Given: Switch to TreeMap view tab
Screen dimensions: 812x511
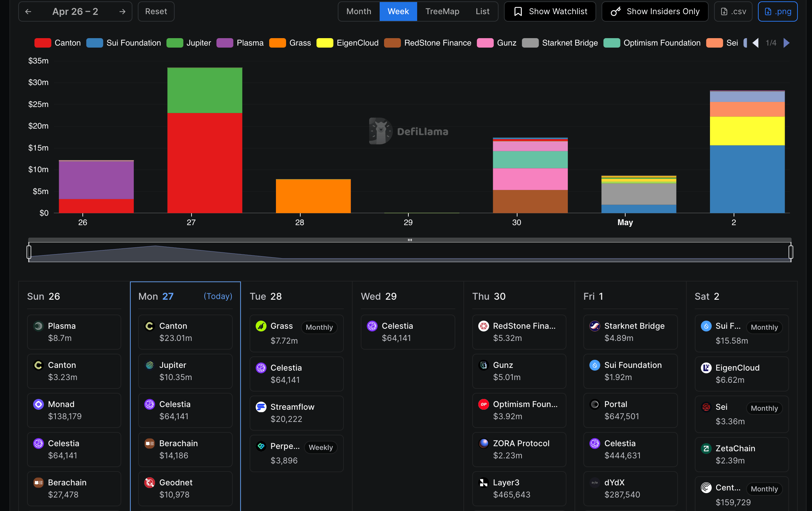Looking at the screenshot, I should (442, 11).
